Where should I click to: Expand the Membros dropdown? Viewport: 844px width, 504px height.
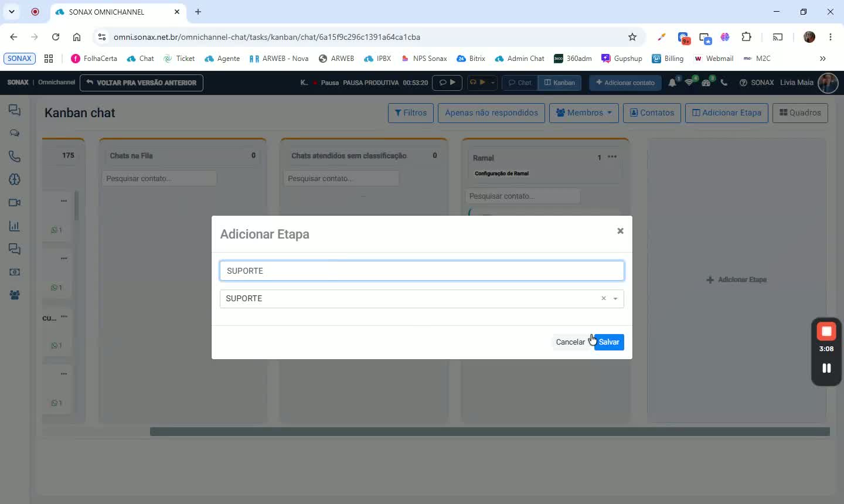point(584,113)
